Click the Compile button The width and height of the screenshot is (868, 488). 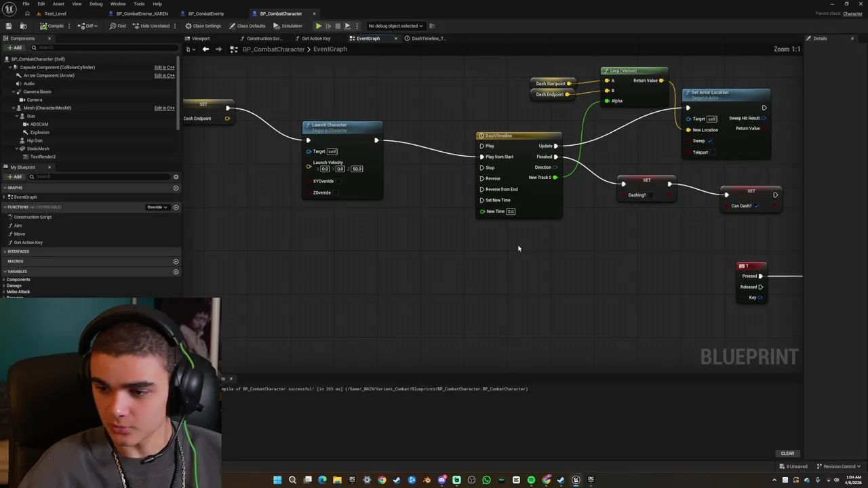(x=52, y=26)
